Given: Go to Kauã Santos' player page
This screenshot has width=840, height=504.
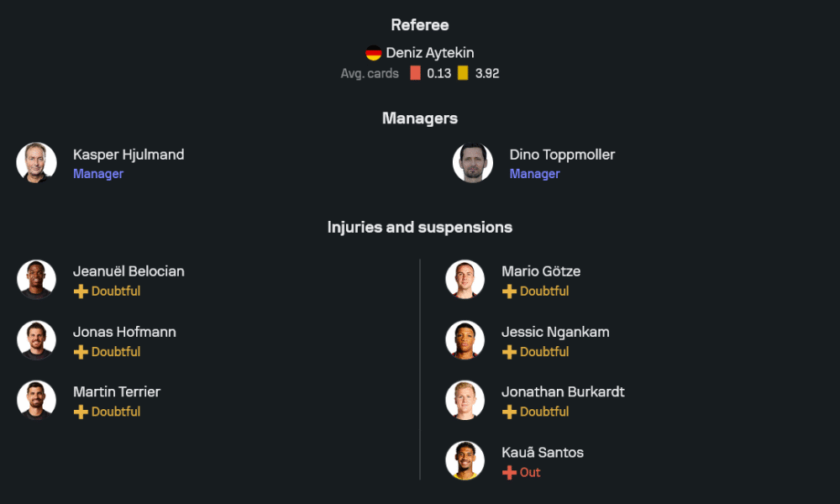Looking at the screenshot, I should [x=543, y=453].
